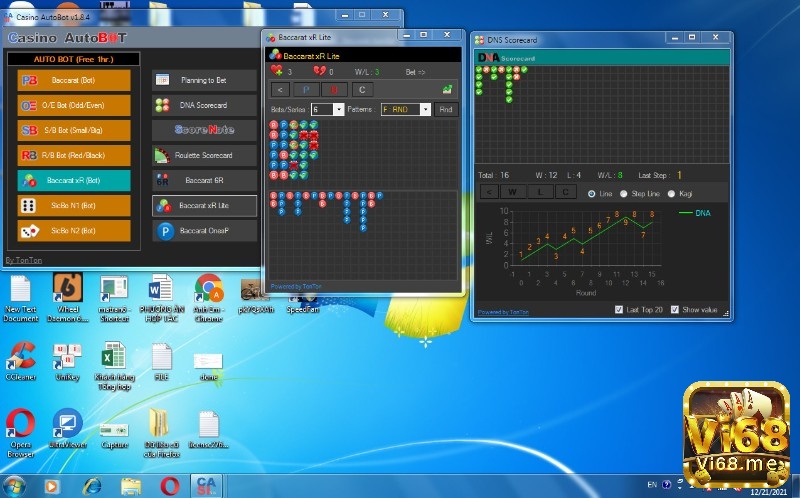
Task: Open Baccarat xR Lite menu entry
Action: click(204, 205)
